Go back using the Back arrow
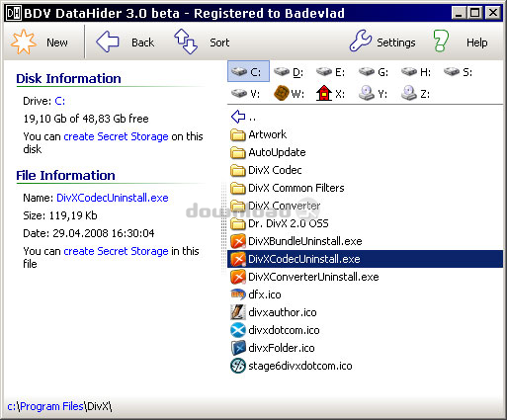Viewport: 507px width, 420px height. point(108,42)
